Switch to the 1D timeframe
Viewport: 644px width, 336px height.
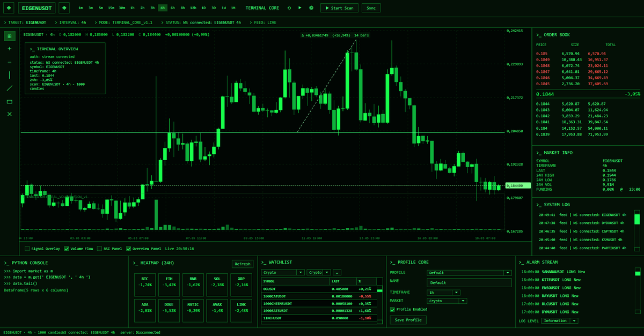click(203, 8)
